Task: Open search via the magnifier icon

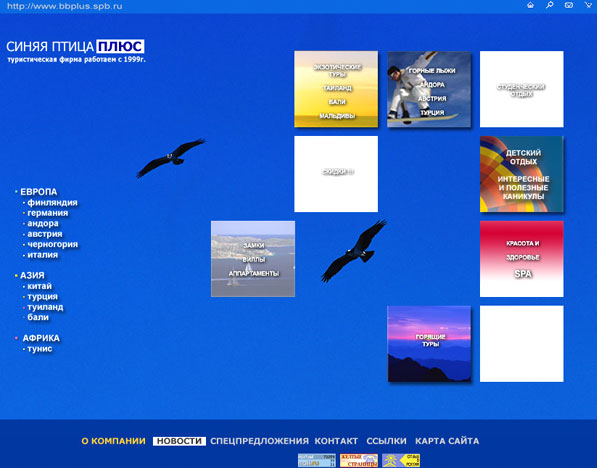Action: tap(549, 5)
